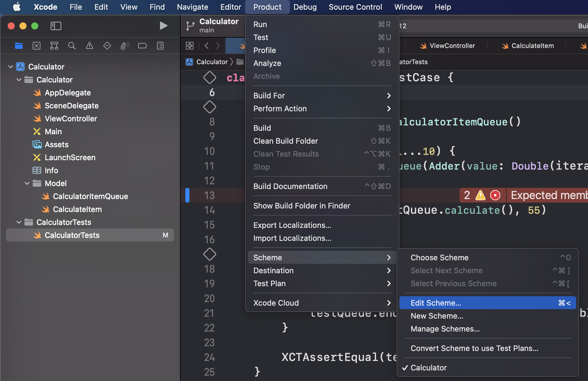Select Choose Scheme option

click(488, 258)
